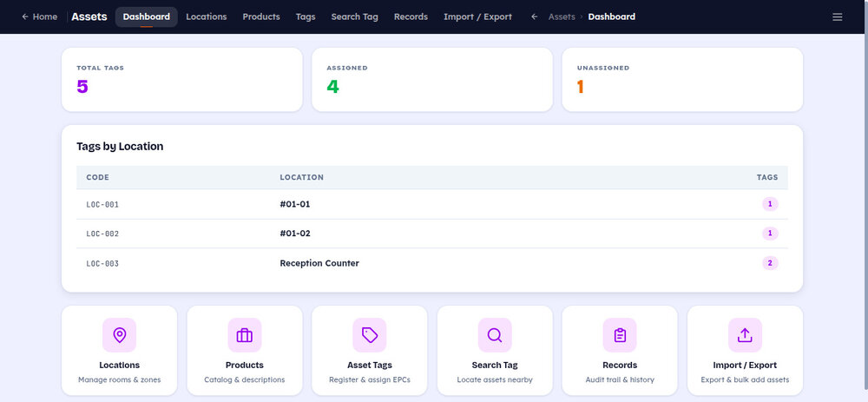868x402 pixels.
Task: Click the TOTAL TAGS label
Action: (x=100, y=68)
